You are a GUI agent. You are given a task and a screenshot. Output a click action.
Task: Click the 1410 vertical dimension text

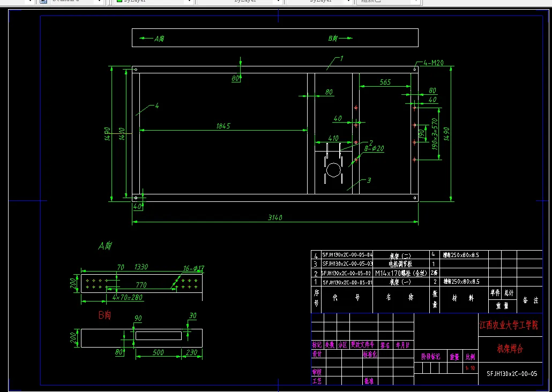[x=122, y=134]
